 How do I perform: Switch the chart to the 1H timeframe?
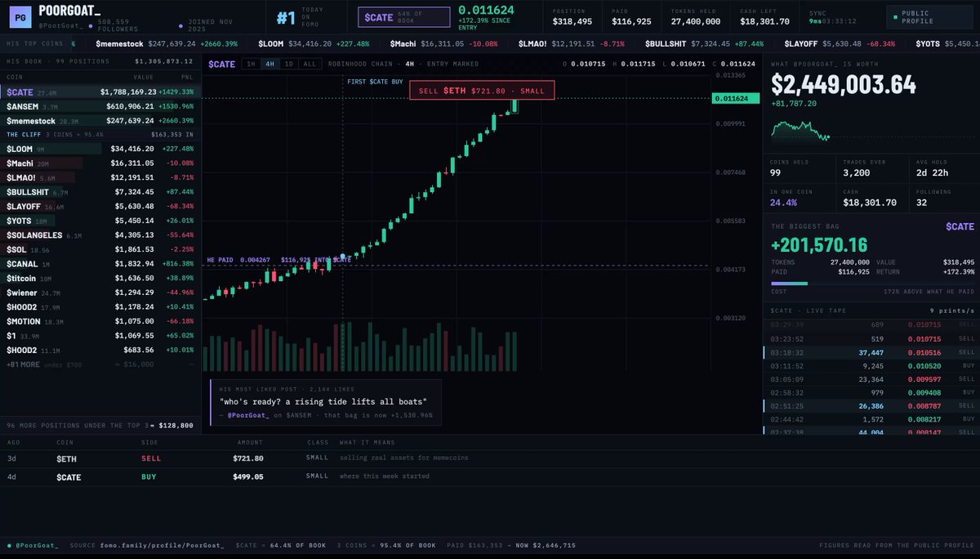[252, 64]
